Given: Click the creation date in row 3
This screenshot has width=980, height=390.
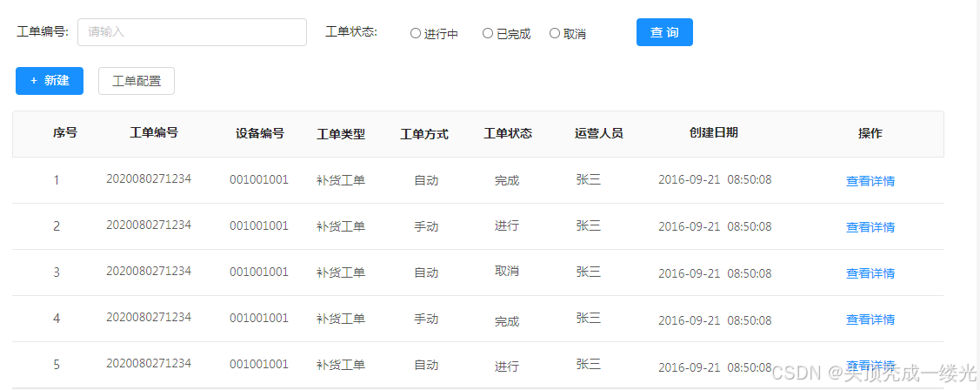Looking at the screenshot, I should point(715,273).
